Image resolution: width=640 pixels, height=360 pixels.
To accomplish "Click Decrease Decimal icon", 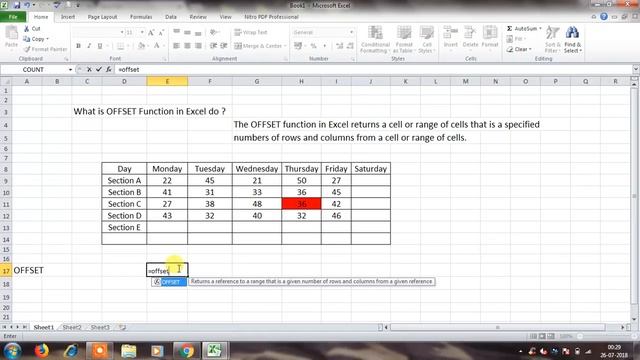I will coord(350,46).
